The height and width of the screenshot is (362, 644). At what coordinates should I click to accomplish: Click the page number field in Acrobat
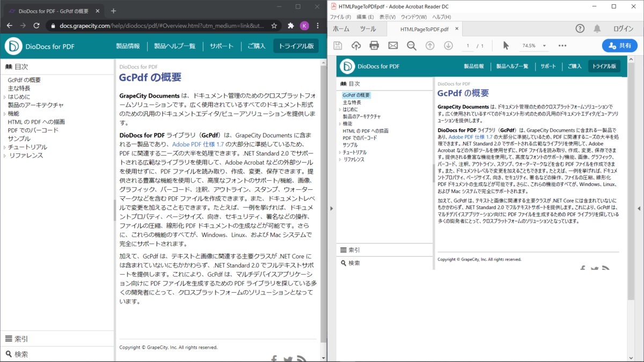pos(469,46)
